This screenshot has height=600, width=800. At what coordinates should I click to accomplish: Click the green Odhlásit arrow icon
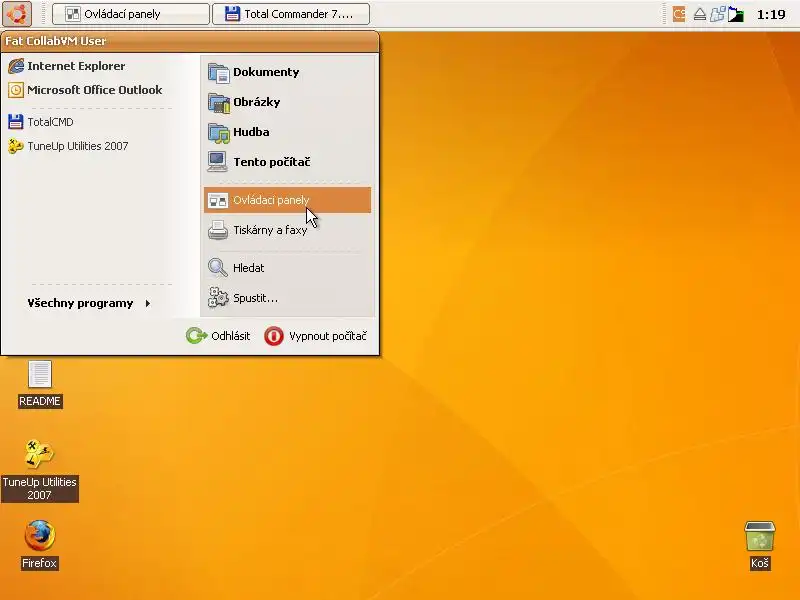pyautogui.click(x=196, y=336)
